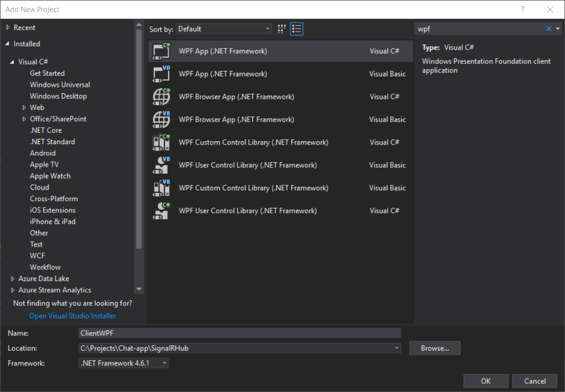Close the Add New Project dialog
This screenshot has height=392, width=565.
click(x=550, y=10)
